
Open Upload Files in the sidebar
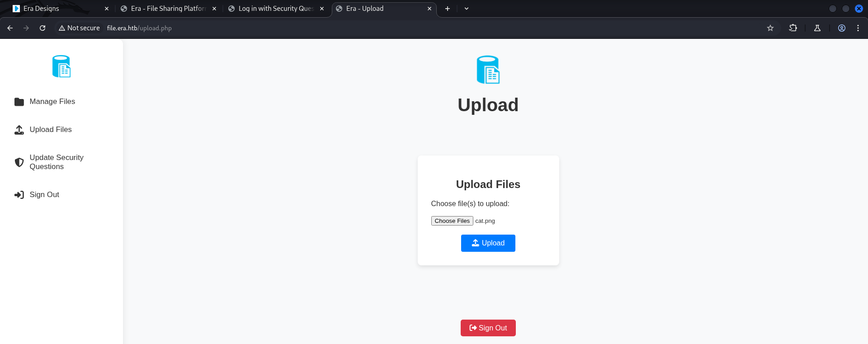coord(50,130)
